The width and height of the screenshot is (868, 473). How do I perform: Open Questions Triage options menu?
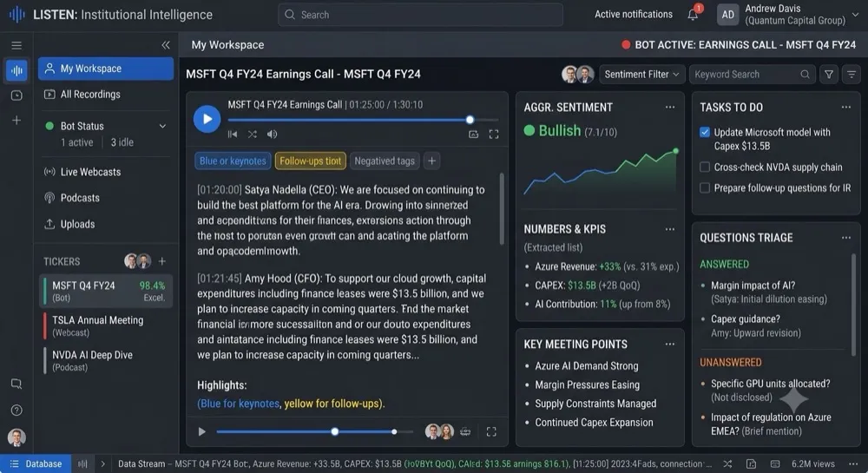845,238
